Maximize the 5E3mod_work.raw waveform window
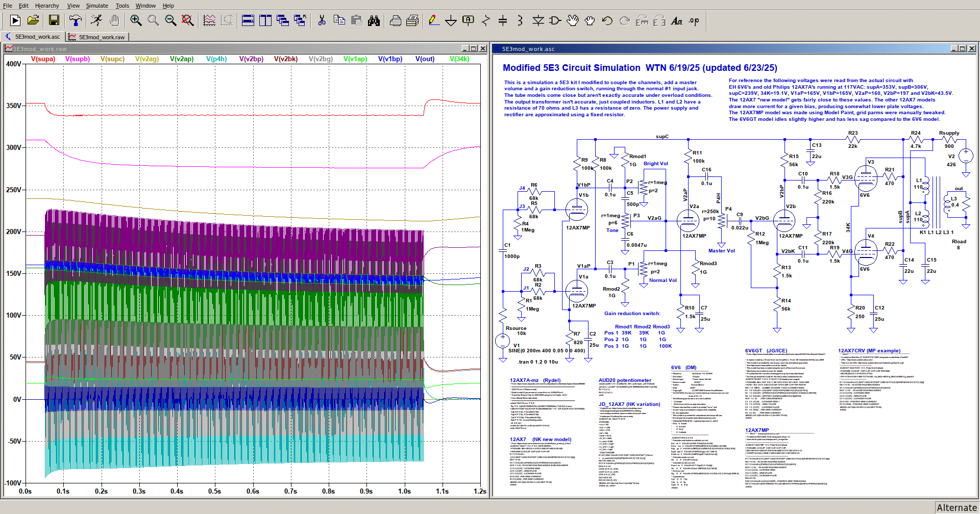This screenshot has width=980, height=514. pos(473,48)
